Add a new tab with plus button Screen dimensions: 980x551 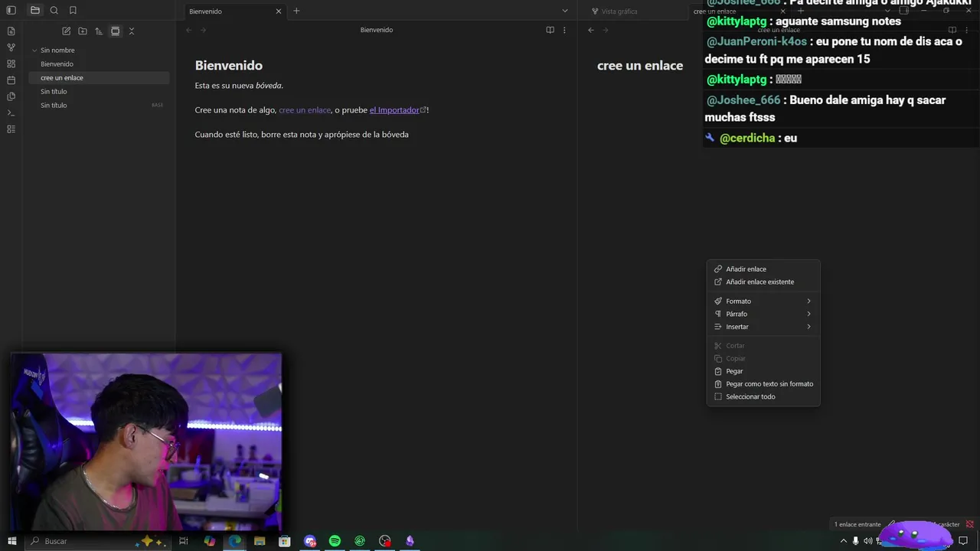[296, 11]
